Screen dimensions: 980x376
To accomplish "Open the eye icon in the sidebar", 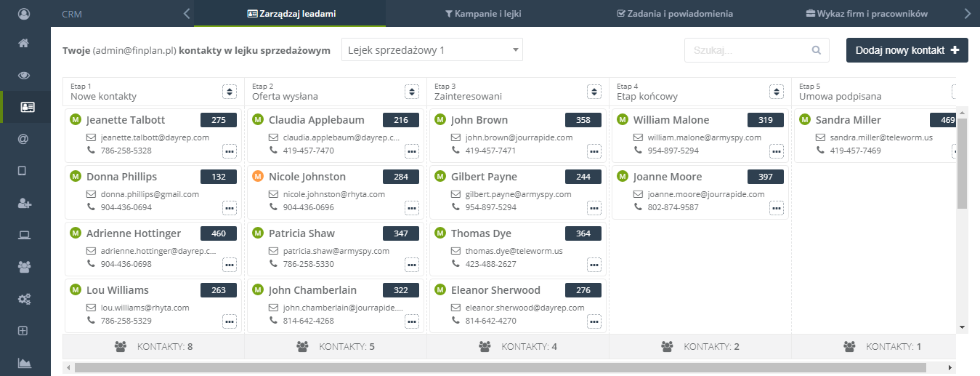I will pyautogui.click(x=24, y=75).
